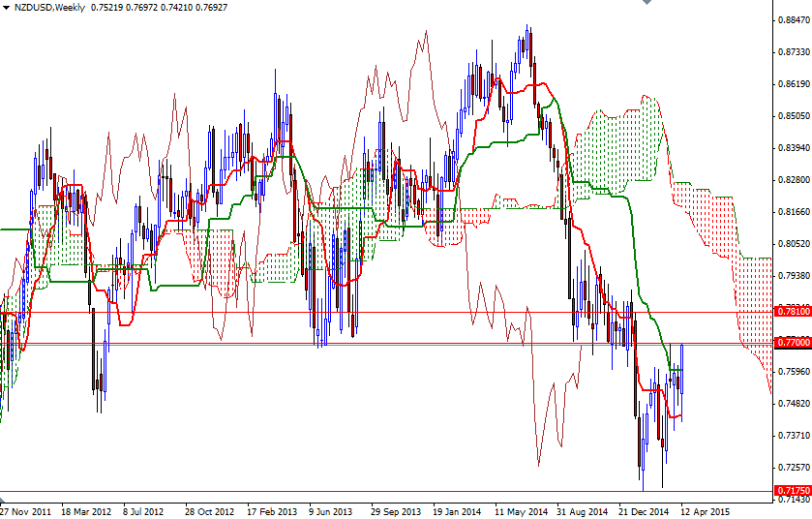Select the red 0.78100 price level tag
The image size is (812, 519).
(794, 311)
